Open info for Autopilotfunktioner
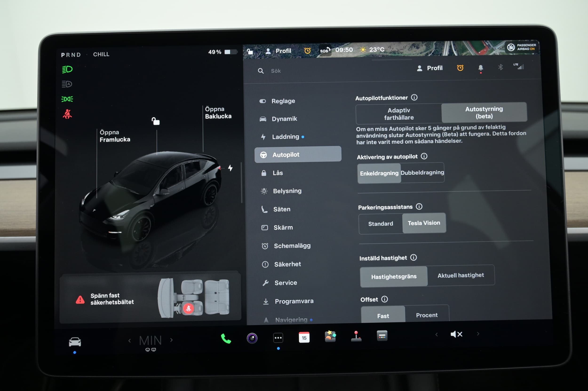 (x=414, y=97)
